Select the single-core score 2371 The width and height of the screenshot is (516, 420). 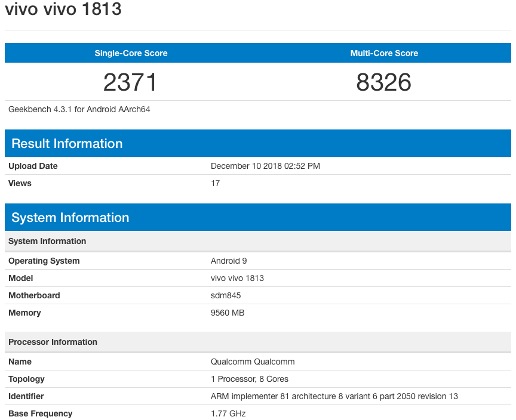point(130,82)
